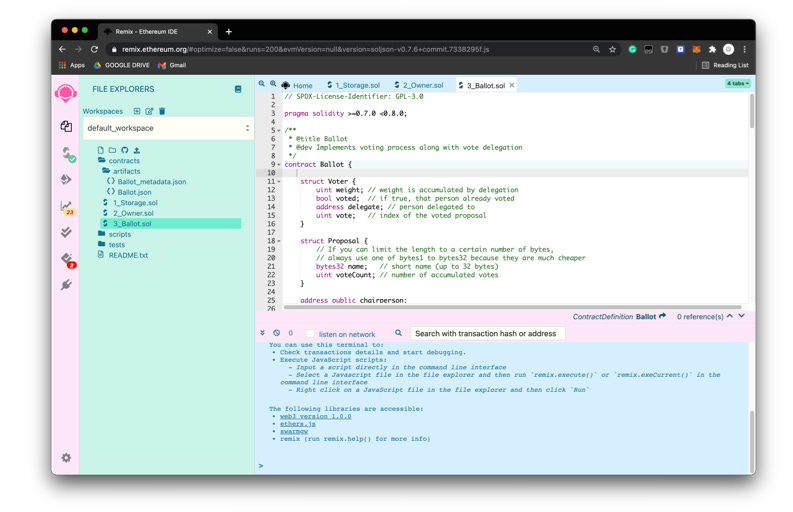Screen dimensions: 793x512
Task: Open the plugin manager plug icon
Action: (66, 285)
